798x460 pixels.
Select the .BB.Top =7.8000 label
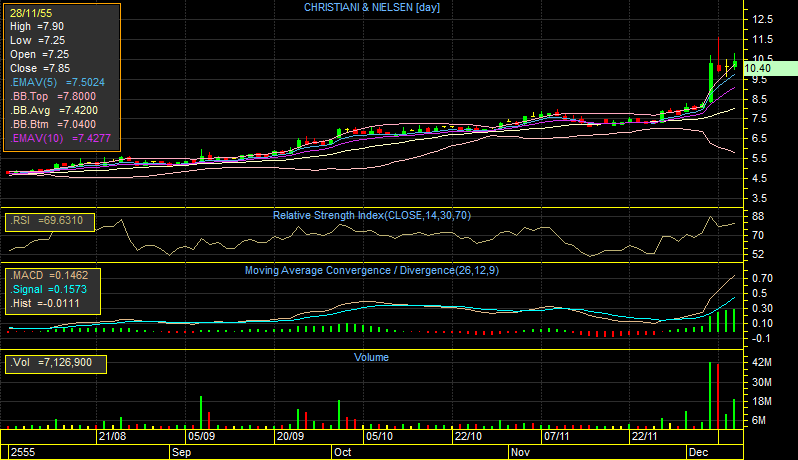[52, 96]
